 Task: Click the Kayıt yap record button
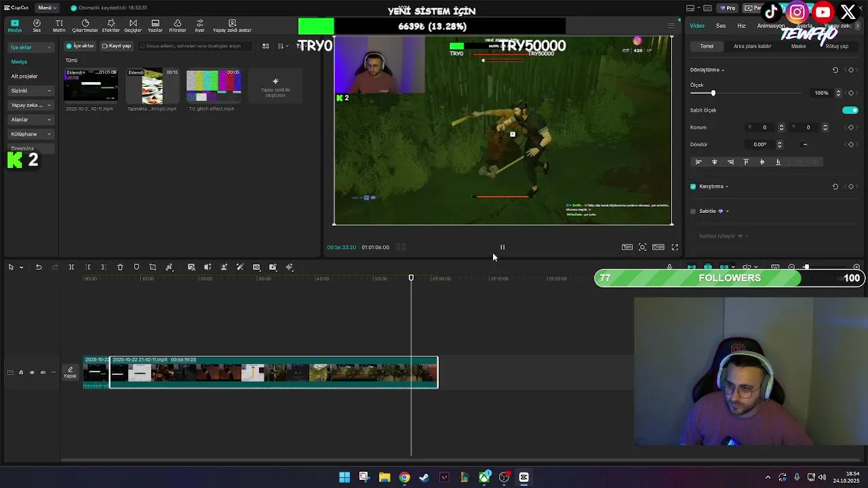point(116,46)
